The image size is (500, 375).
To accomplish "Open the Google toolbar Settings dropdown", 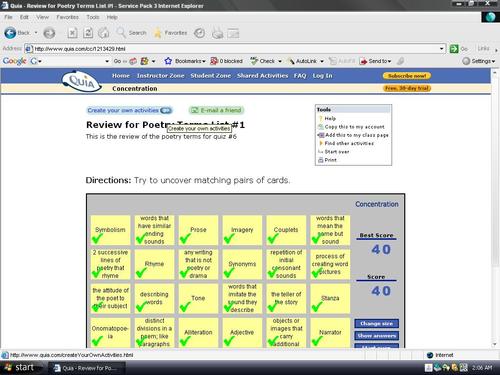I will click(479, 61).
